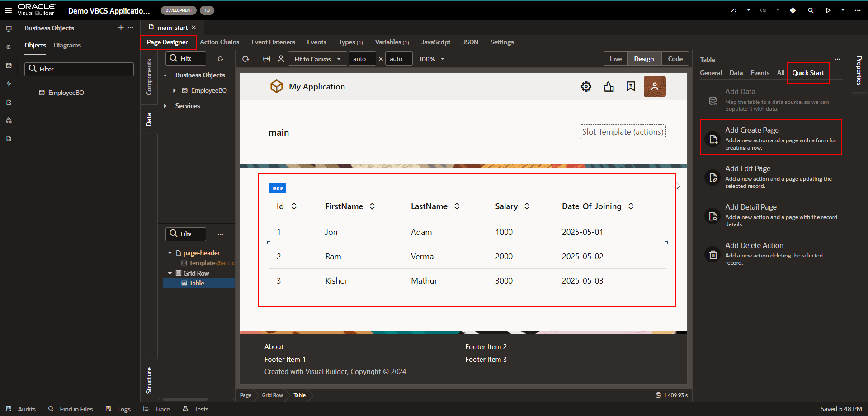Select the Business Objects icon in left sidebar
The image size is (868, 416).
click(x=9, y=65)
